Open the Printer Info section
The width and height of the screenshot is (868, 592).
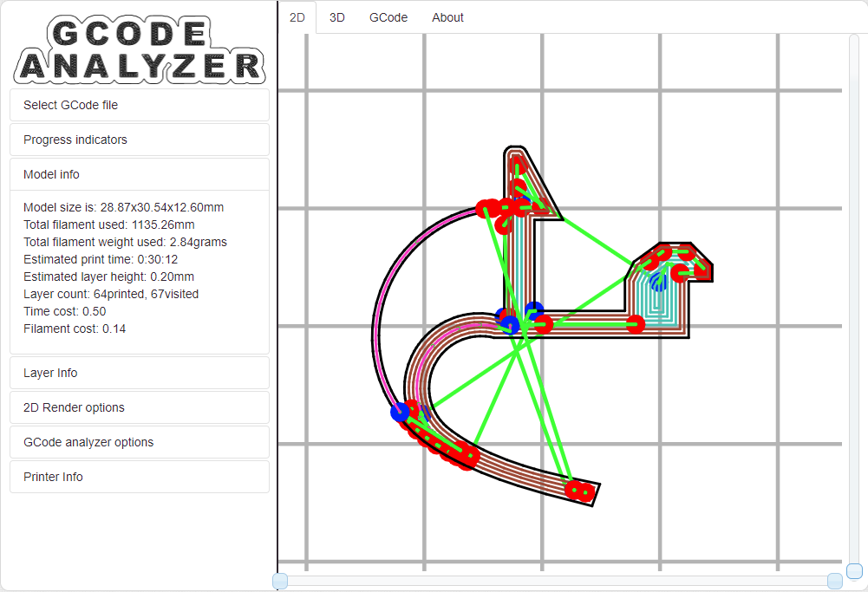[x=140, y=477]
